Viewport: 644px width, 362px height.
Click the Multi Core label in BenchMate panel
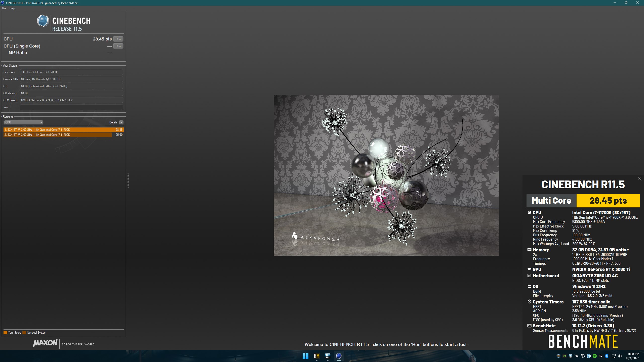tap(551, 201)
